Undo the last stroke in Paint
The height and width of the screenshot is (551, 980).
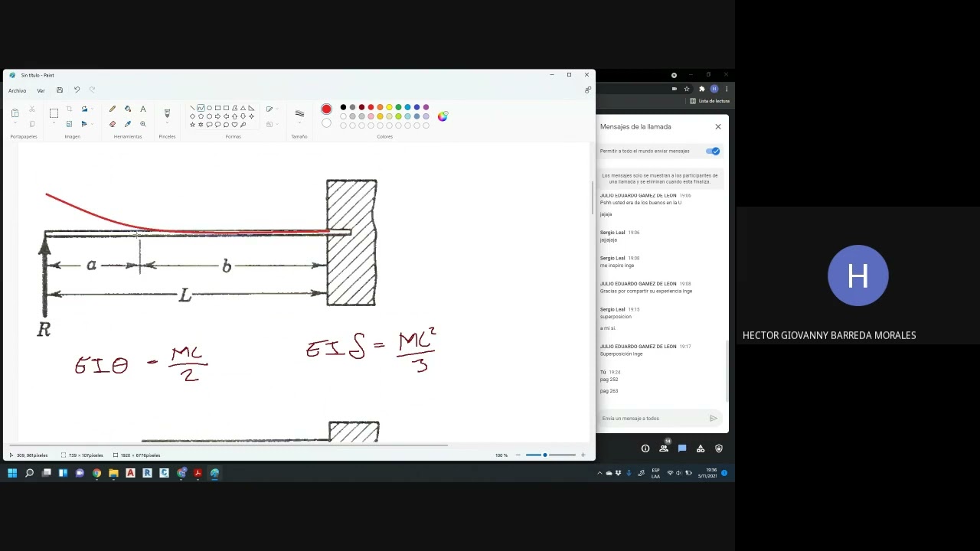coord(77,90)
